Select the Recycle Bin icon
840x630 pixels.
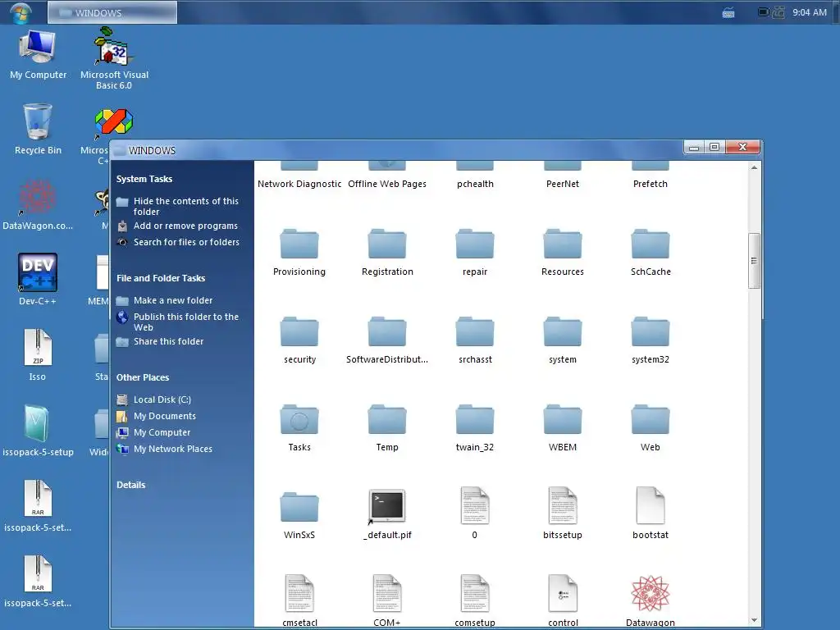click(x=38, y=129)
